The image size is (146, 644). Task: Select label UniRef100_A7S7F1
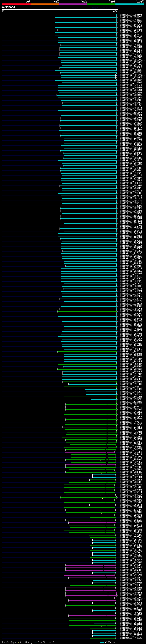[x=131, y=452]
